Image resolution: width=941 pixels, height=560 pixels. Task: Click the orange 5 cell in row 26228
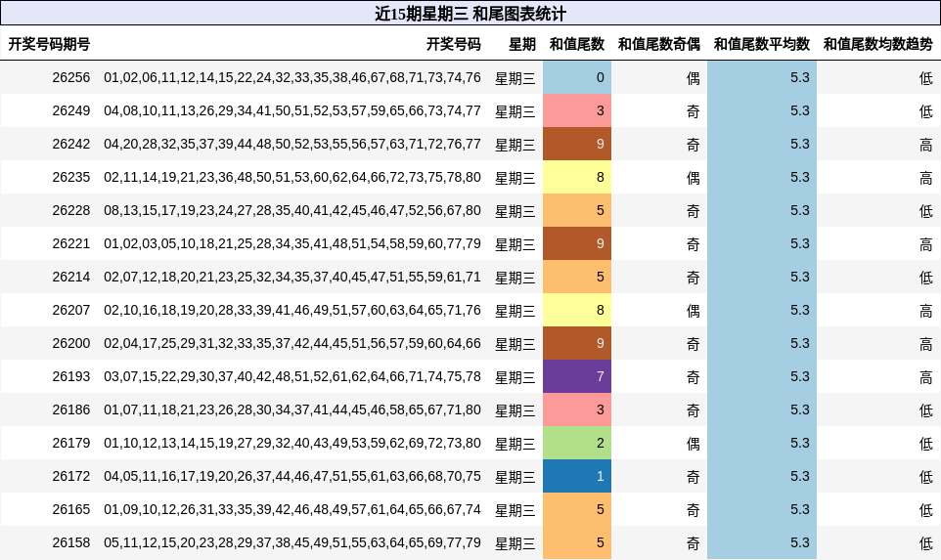coord(577,210)
